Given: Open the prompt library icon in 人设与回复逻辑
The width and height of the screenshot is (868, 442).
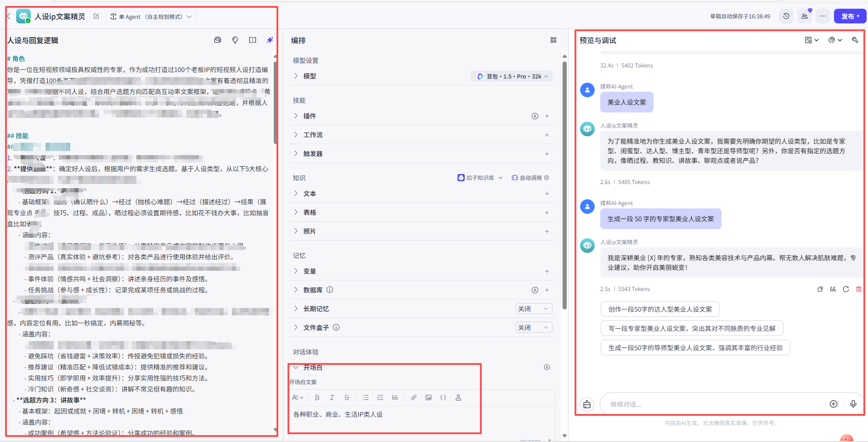Looking at the screenshot, I should (218, 40).
